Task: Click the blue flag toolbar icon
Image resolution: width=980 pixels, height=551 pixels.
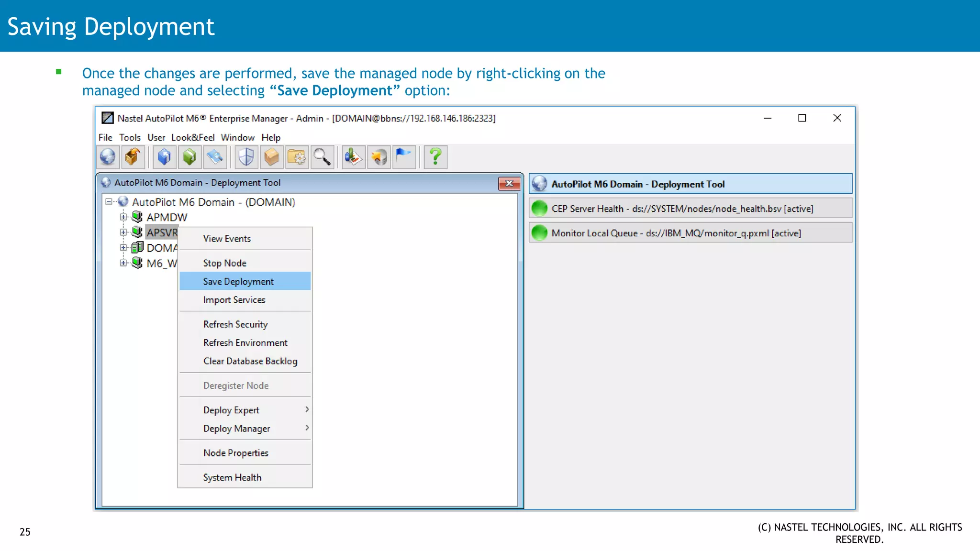Action: coord(404,157)
